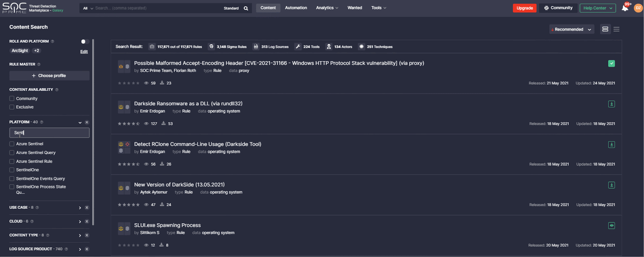Check the Exclusive availability checkbox
This screenshot has width=644, height=257.
coord(12,107)
